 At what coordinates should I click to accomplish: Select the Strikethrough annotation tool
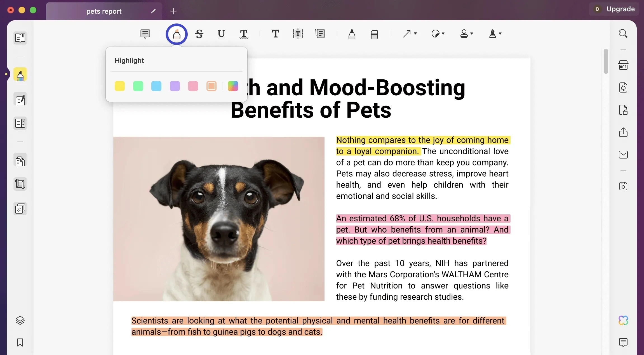pos(199,34)
